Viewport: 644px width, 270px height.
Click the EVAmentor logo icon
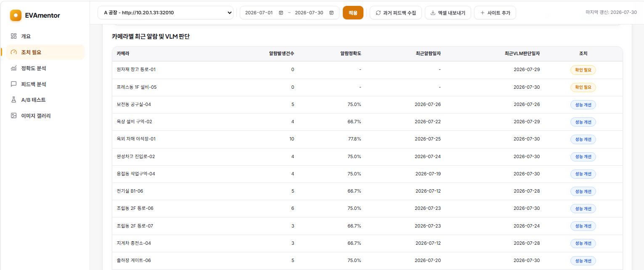[16, 15]
